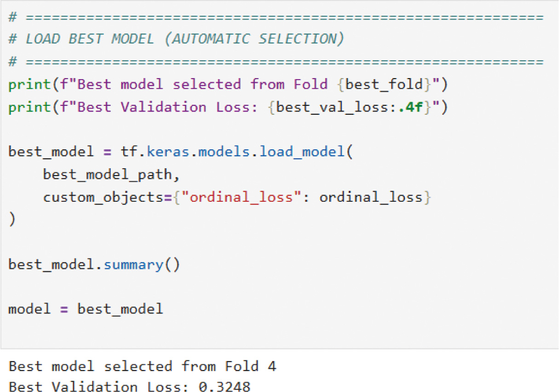Click the "ordinal_loss" string literal
This screenshot has width=559, height=392.
(241, 197)
